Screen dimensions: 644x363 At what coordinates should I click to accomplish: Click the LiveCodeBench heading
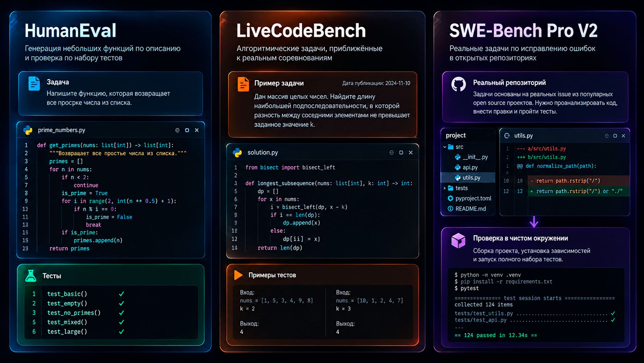301,31
